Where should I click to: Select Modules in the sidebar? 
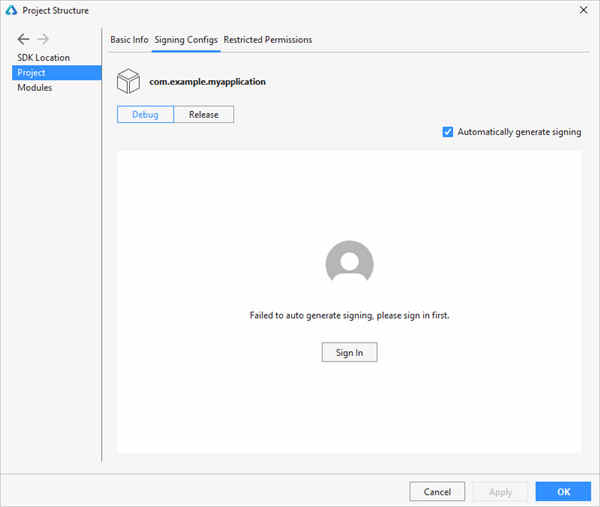34,87
